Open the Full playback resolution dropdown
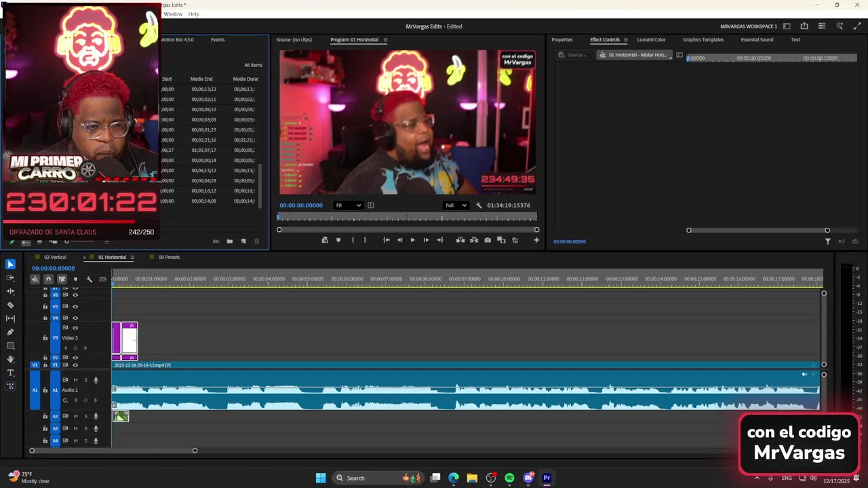868x488 pixels. pos(456,205)
